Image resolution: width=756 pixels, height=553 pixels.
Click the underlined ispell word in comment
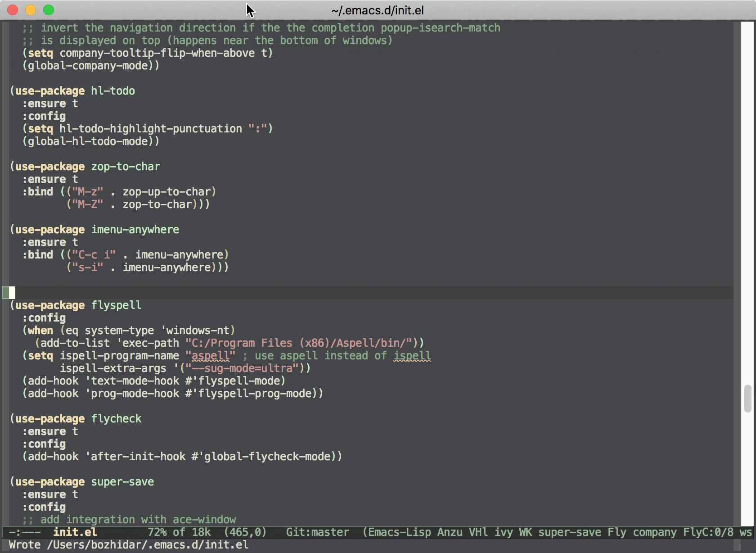(x=412, y=356)
